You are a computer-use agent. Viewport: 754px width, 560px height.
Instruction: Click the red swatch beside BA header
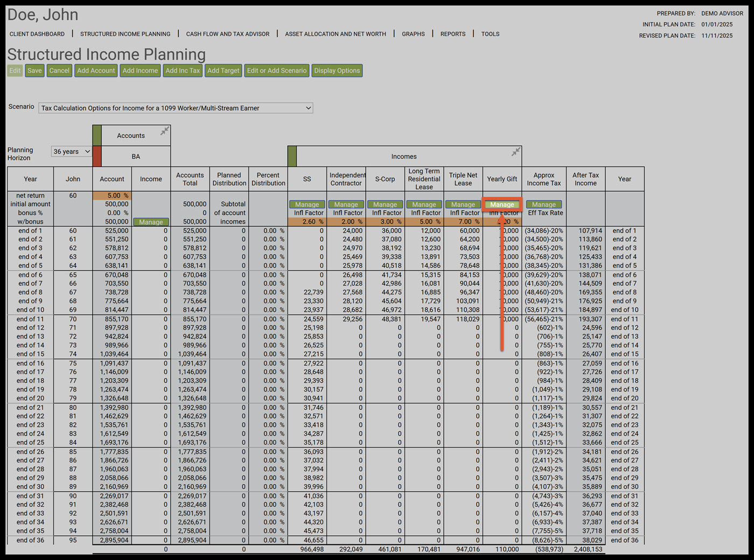(x=97, y=156)
